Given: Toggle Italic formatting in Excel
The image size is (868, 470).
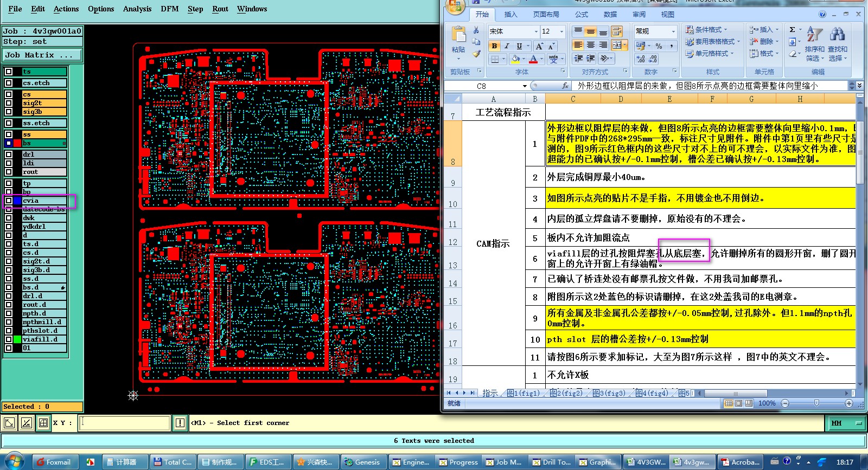Looking at the screenshot, I should click(x=507, y=46).
